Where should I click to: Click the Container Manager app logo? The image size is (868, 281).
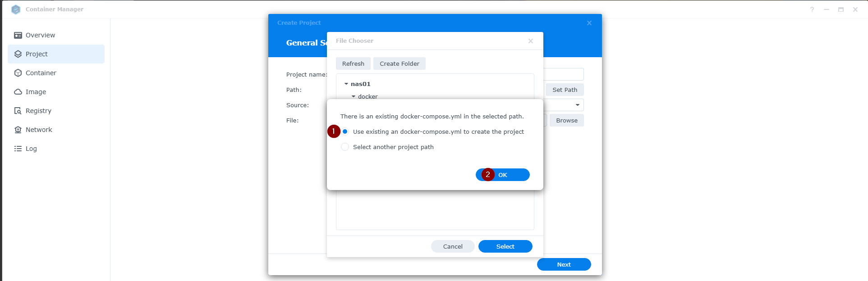click(16, 9)
